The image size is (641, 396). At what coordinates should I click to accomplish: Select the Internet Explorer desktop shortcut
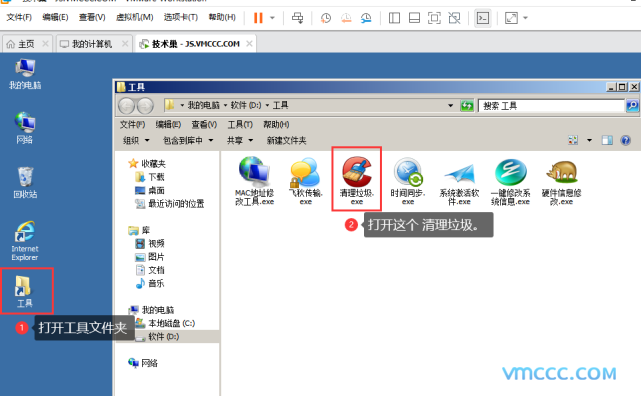pyautogui.click(x=25, y=241)
